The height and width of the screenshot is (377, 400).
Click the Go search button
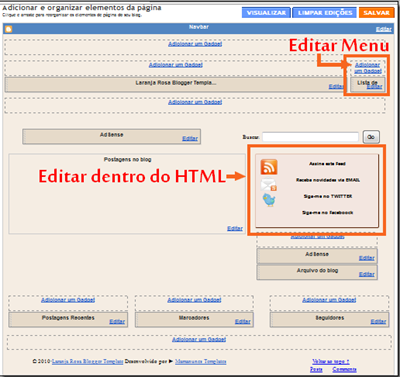pos(371,137)
